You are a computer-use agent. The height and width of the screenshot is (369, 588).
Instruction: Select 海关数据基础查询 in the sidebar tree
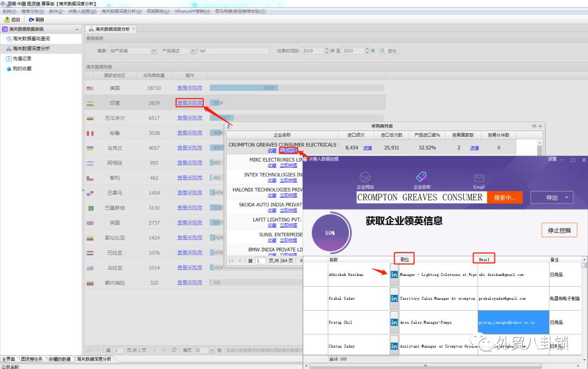pos(31,39)
